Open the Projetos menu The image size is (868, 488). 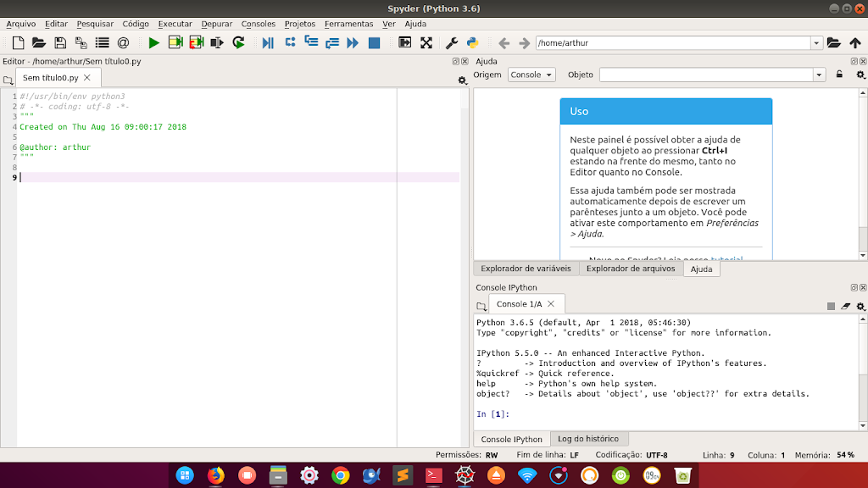click(x=299, y=24)
